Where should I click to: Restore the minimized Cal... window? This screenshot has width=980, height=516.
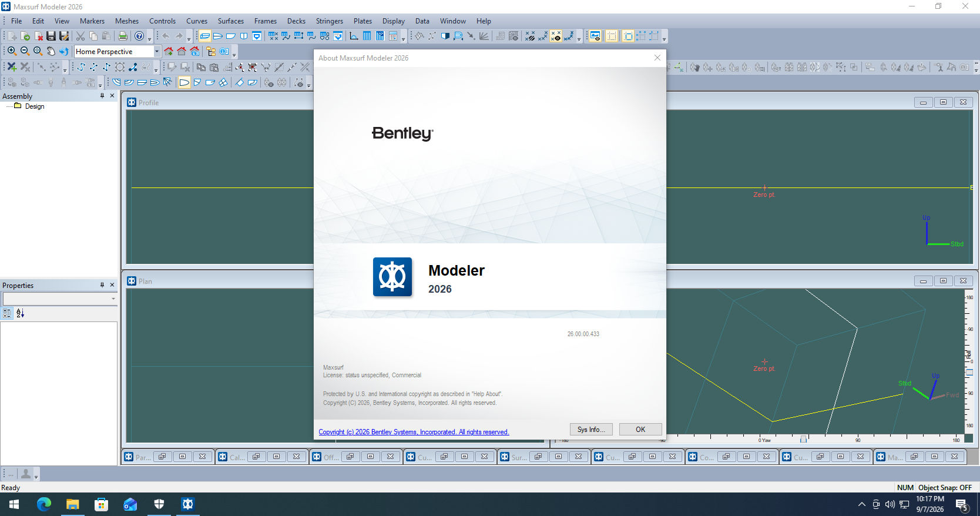tap(256, 457)
